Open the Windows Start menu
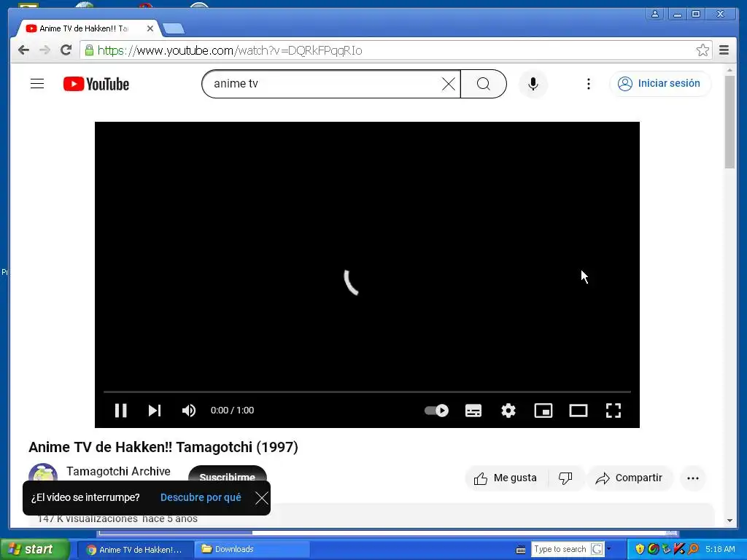This screenshot has height=560, width=747. tap(34, 550)
